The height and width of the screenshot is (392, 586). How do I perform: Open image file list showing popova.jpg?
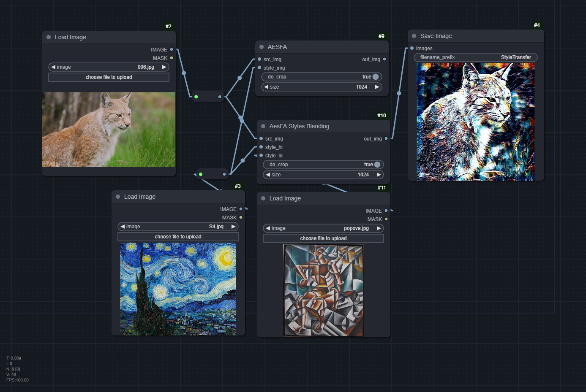tap(323, 228)
